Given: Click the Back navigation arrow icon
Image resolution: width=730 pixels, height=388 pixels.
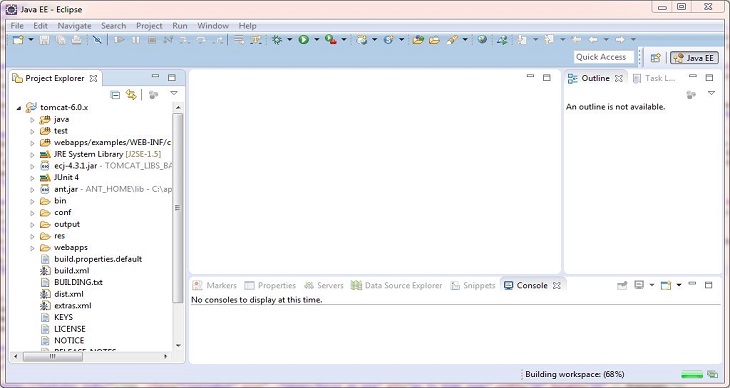Looking at the screenshot, I should (593, 40).
